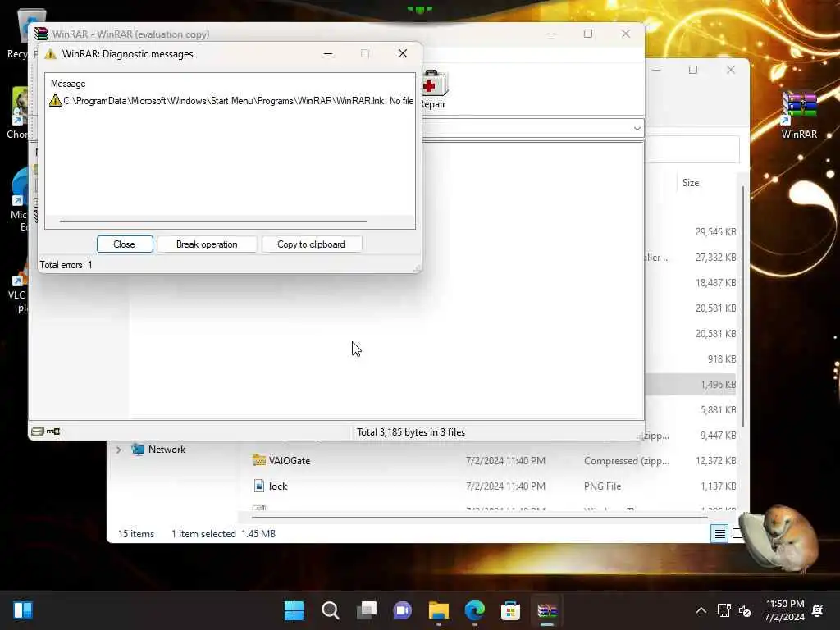Click the 29,545 KB size cell

point(715,232)
